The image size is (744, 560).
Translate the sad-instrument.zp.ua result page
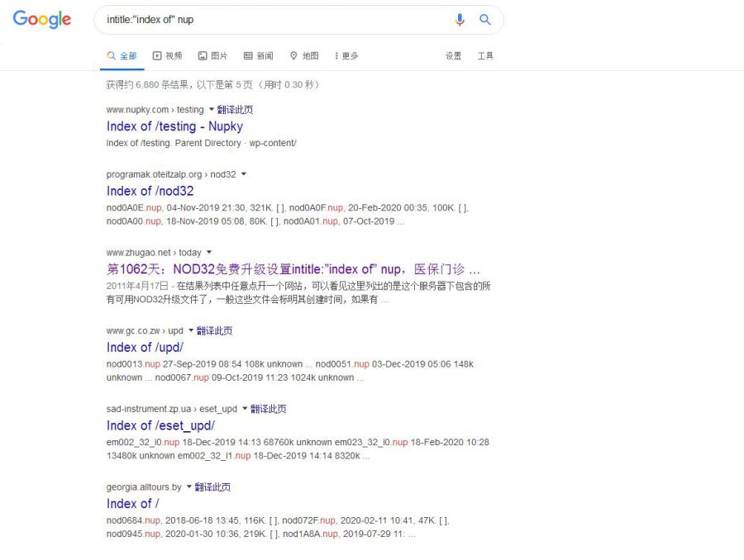click(x=268, y=409)
